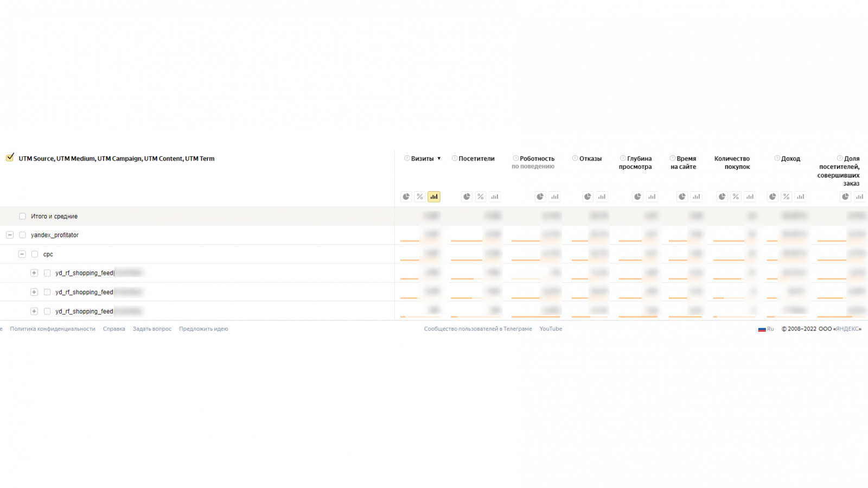Show bar chart for Посетители column
Viewport: 868px width, 488px height.
point(495,197)
